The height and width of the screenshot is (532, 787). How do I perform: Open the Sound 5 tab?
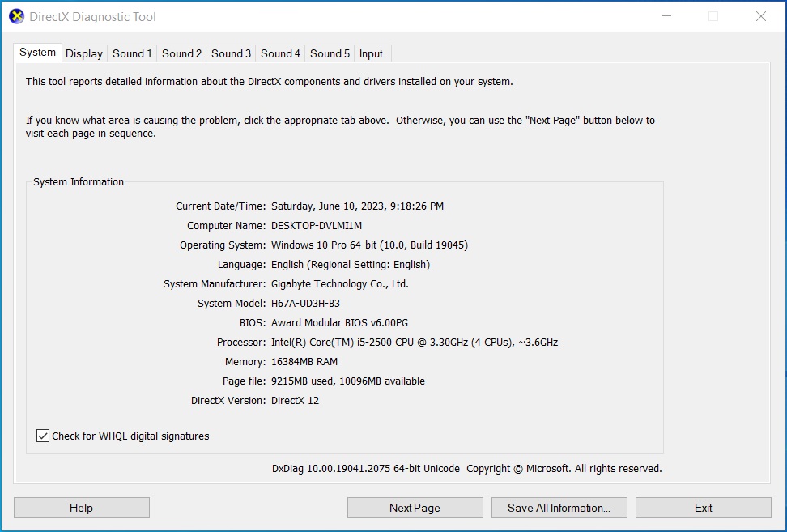pyautogui.click(x=330, y=53)
